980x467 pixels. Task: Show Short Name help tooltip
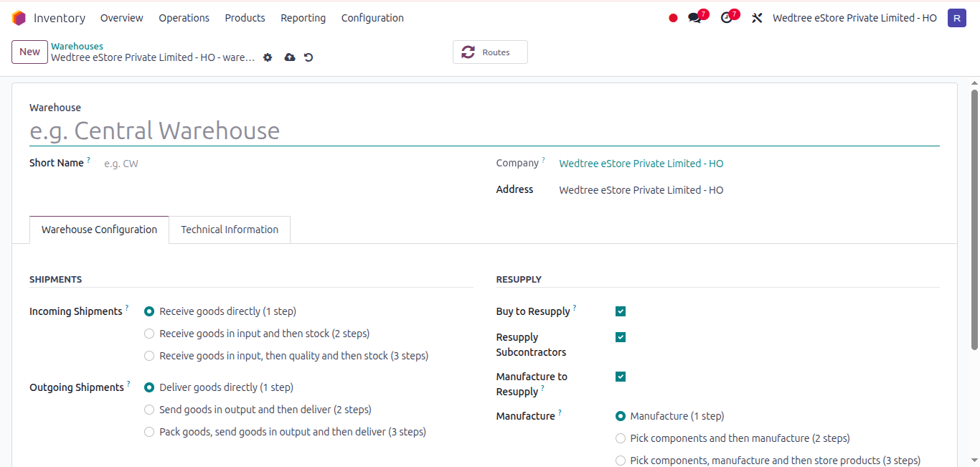click(89, 159)
